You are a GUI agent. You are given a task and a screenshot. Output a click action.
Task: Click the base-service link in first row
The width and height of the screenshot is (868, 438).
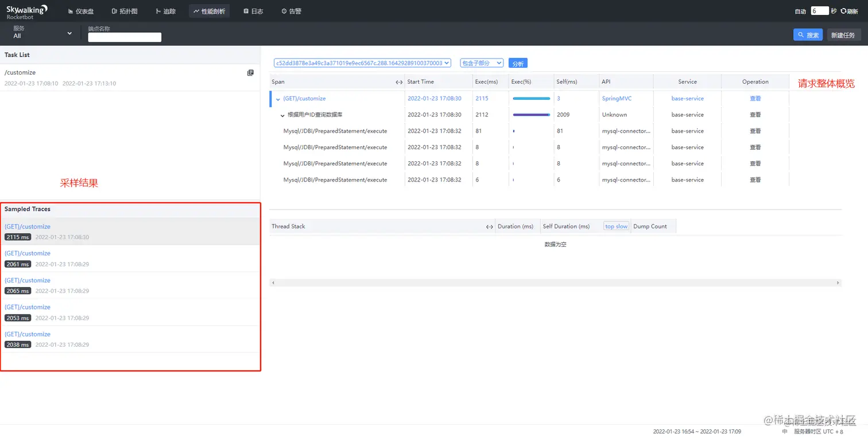pos(687,99)
